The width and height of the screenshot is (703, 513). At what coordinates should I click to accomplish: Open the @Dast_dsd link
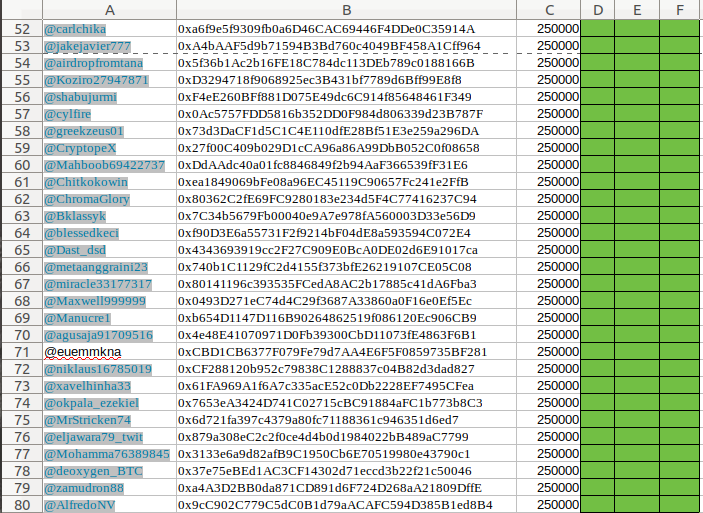click(x=75, y=250)
